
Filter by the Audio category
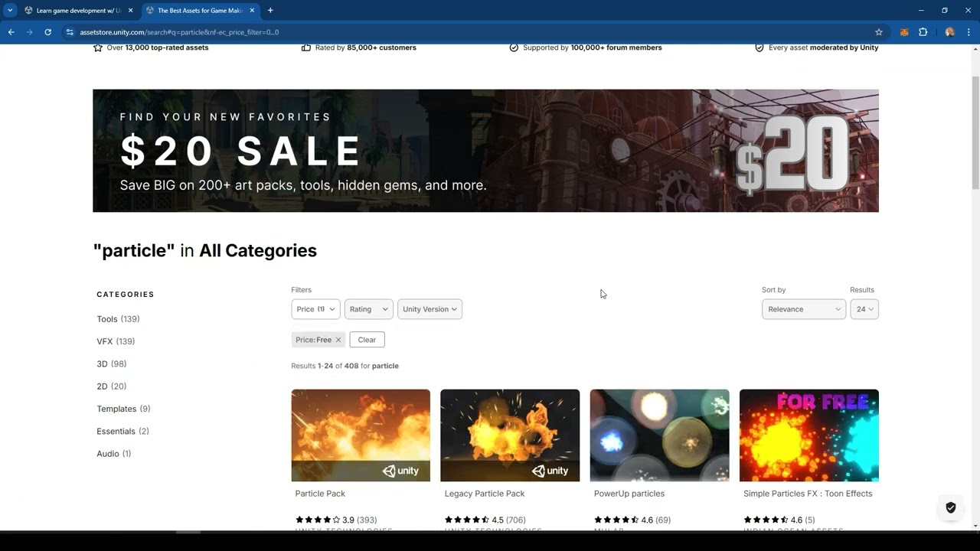coord(114,454)
